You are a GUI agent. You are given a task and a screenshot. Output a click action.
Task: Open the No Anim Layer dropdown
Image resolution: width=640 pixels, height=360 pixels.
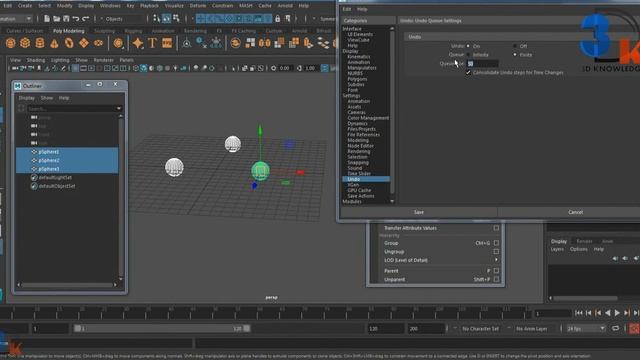click(x=531, y=329)
